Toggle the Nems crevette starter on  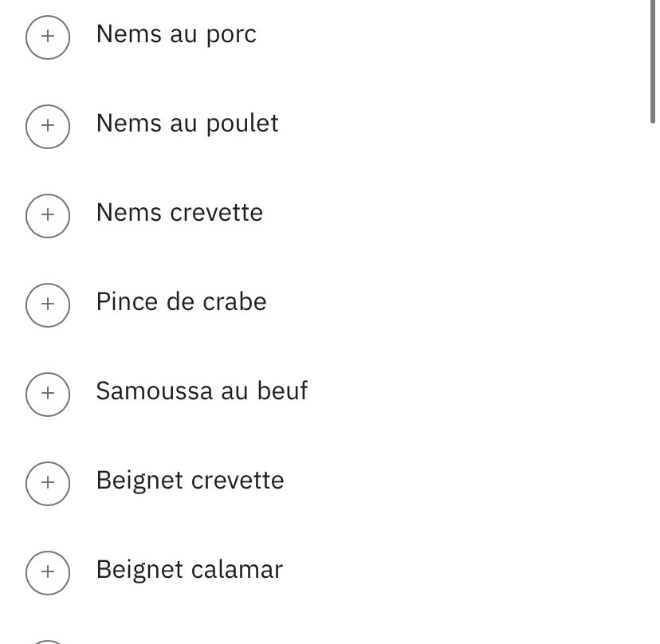click(48, 215)
